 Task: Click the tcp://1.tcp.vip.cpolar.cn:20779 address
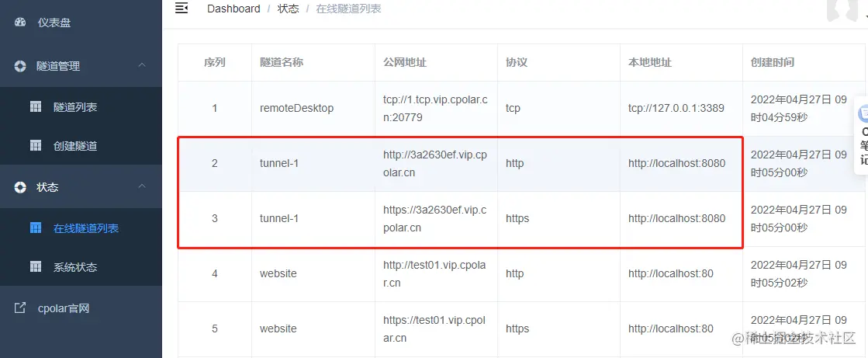pos(435,108)
